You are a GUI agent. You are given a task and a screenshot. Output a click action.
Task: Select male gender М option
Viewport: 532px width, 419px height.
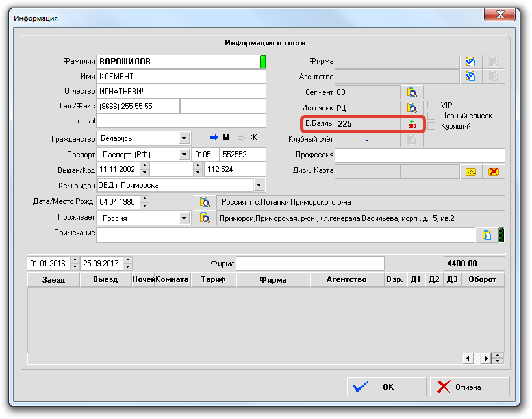(x=220, y=138)
